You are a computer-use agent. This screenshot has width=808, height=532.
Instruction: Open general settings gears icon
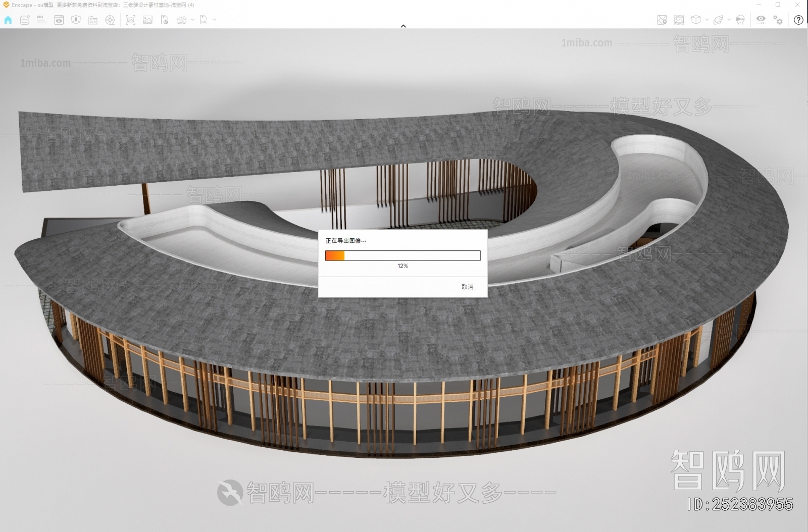778,20
